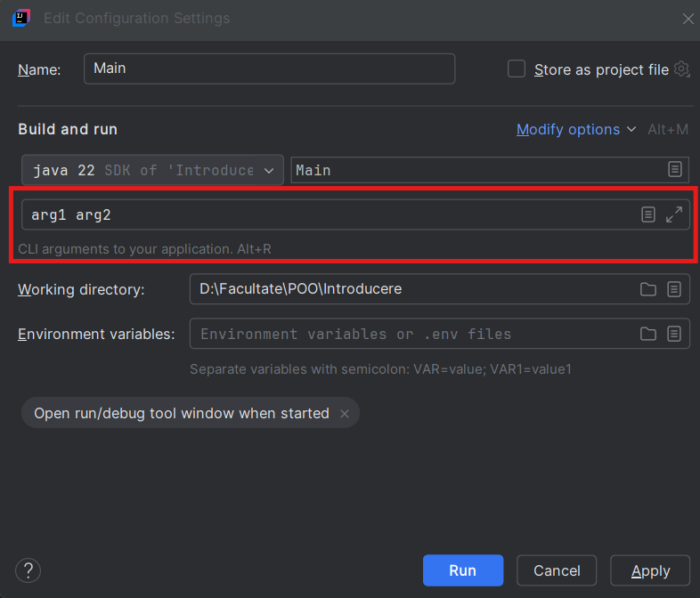Click the 'Name:' label
This screenshot has height=598, width=700.
click(39, 69)
